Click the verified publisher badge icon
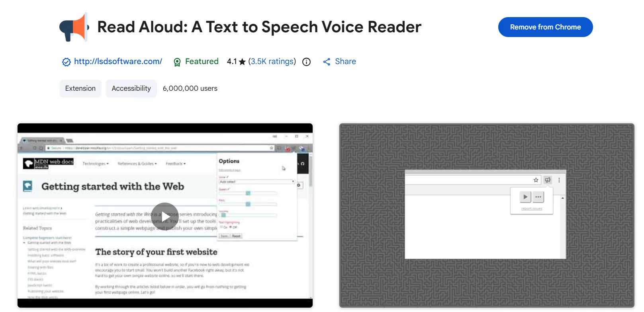Image resolution: width=644 pixels, height=312 pixels. pyautogui.click(x=67, y=62)
